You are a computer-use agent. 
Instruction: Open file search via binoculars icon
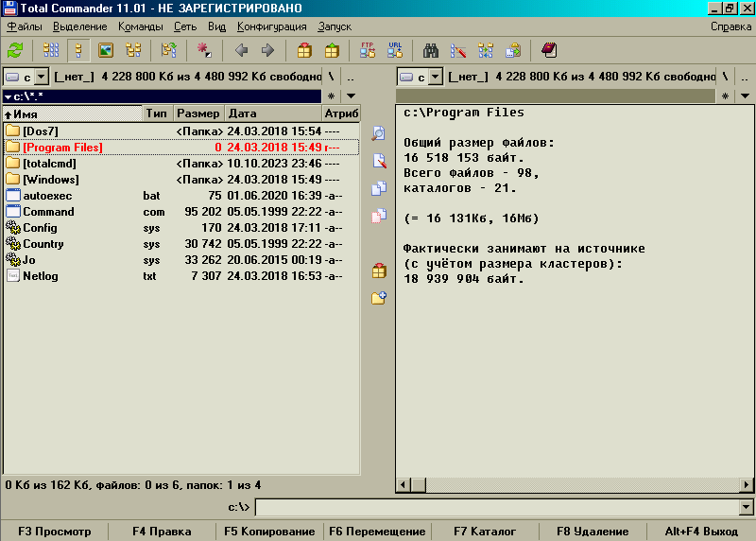coord(431,50)
